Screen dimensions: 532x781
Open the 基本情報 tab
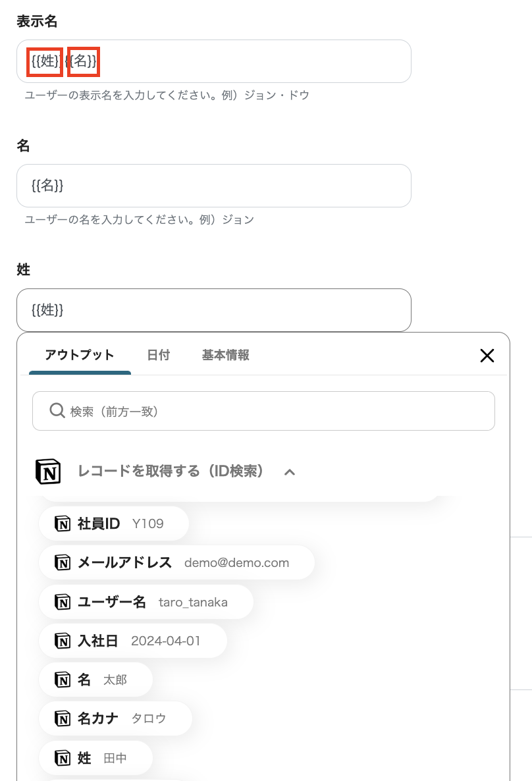[225, 355]
